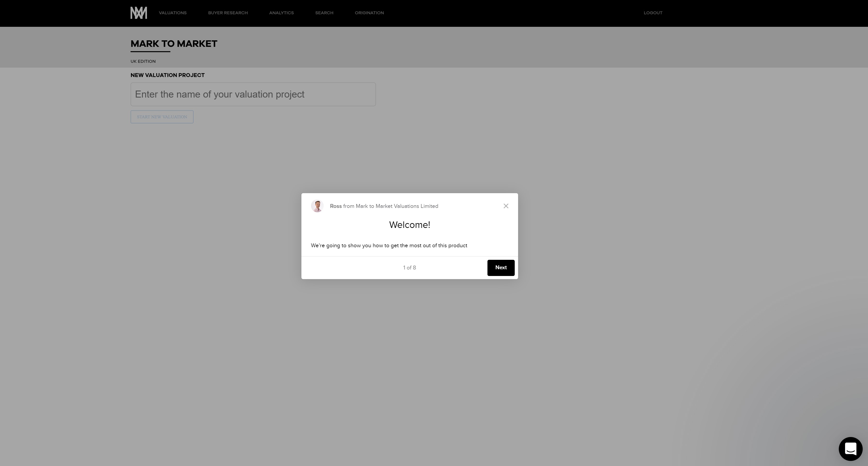Go to the Buyer Research section

click(228, 13)
